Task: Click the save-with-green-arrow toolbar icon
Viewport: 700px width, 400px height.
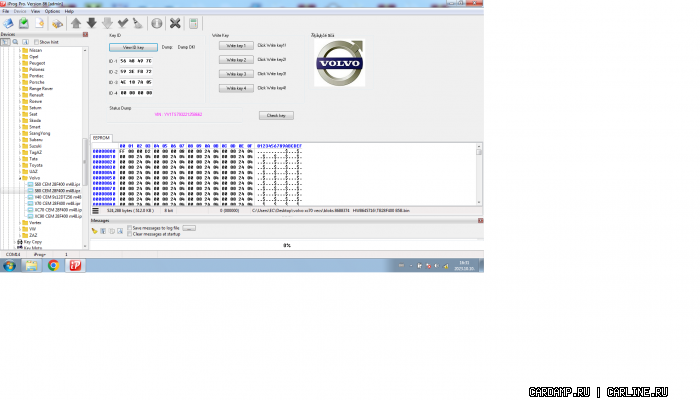Action: click(x=24, y=23)
